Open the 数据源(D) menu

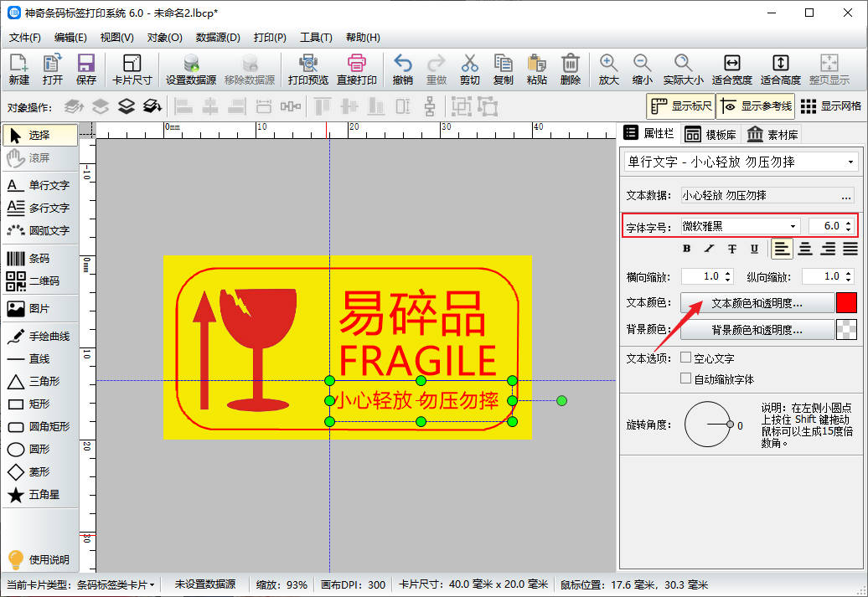[x=218, y=38]
